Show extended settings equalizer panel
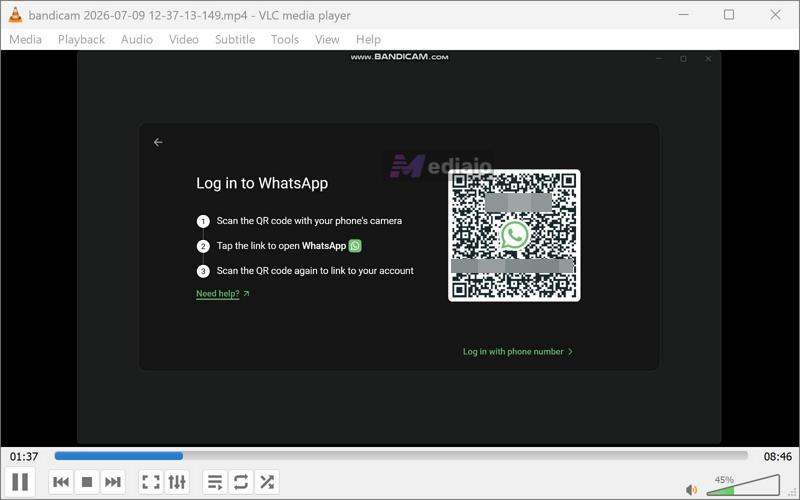800x500 pixels. coord(177,482)
